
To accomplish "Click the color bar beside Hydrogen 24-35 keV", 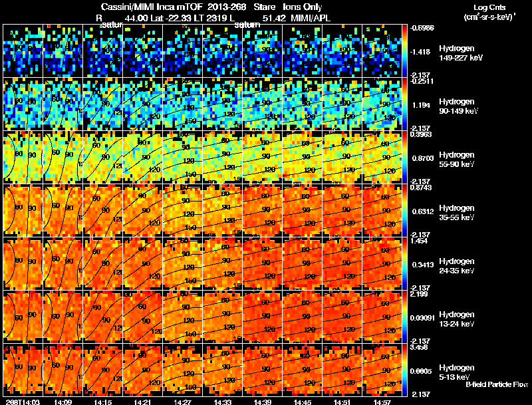I will click(405, 263).
